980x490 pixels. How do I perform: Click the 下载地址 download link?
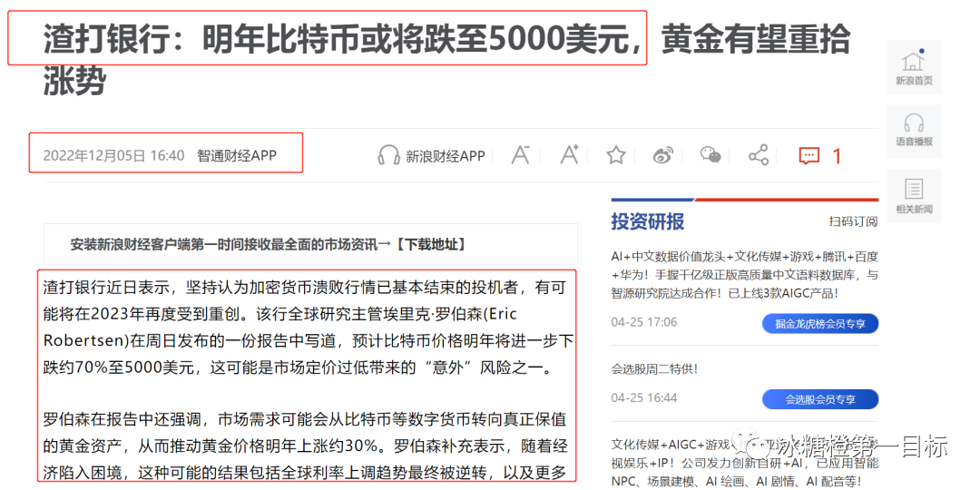(x=431, y=244)
